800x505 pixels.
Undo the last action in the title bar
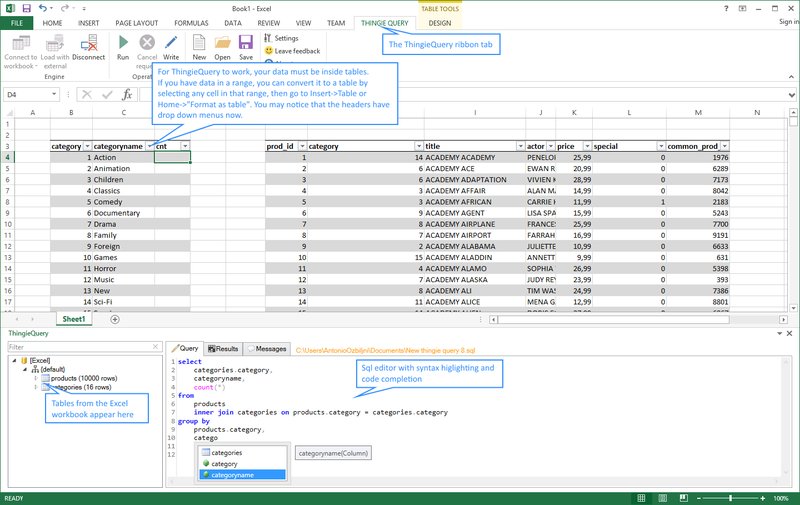coord(42,8)
